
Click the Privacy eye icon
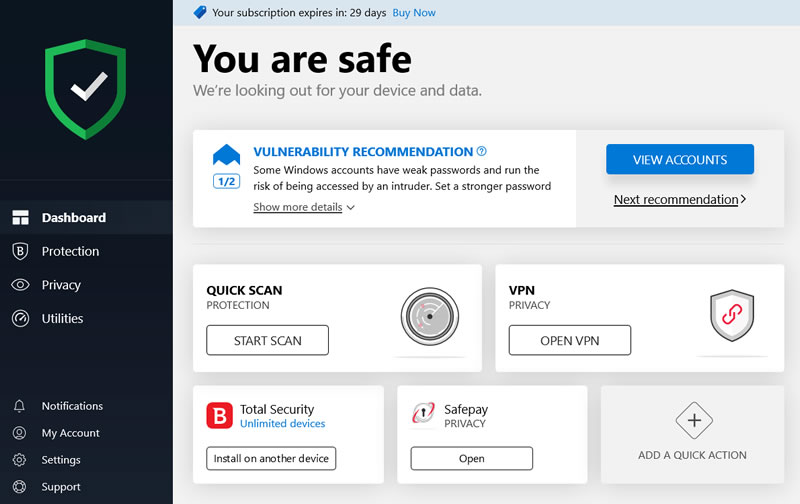[x=20, y=285]
